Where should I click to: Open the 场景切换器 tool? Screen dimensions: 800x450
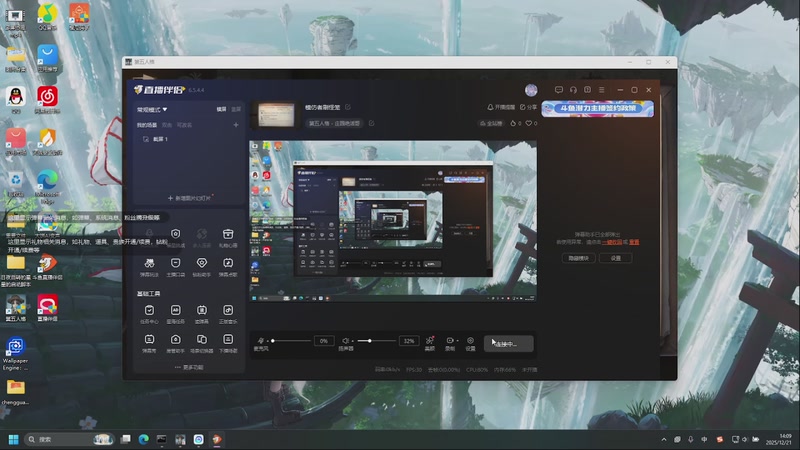202,343
